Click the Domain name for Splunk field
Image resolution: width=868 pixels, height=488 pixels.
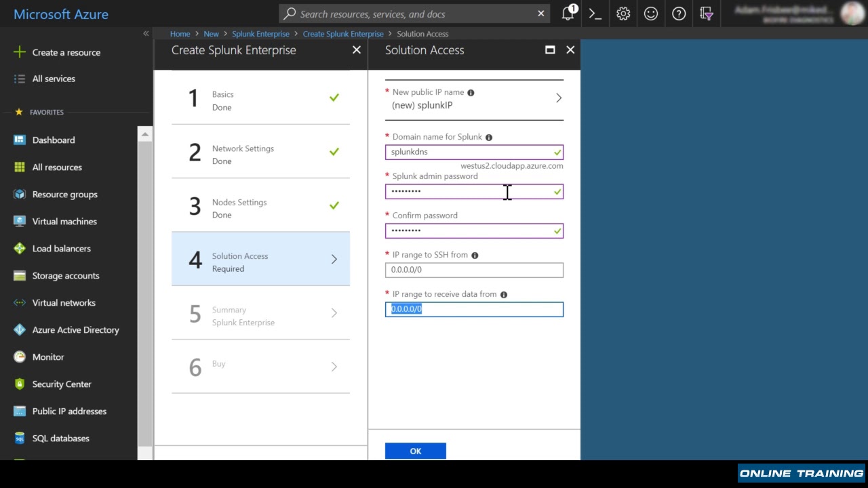(x=474, y=152)
